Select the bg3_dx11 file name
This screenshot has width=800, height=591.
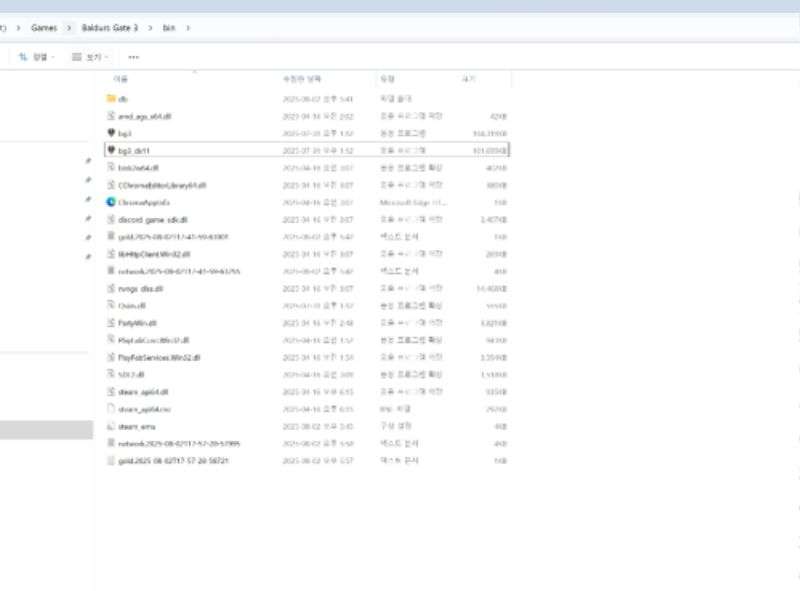click(134, 151)
